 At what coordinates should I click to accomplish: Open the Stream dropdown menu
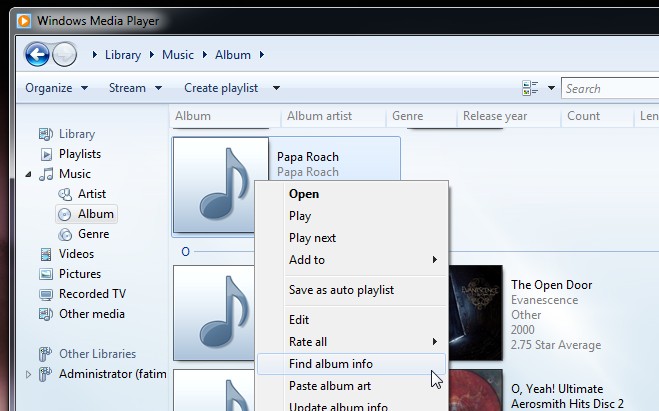[135, 88]
